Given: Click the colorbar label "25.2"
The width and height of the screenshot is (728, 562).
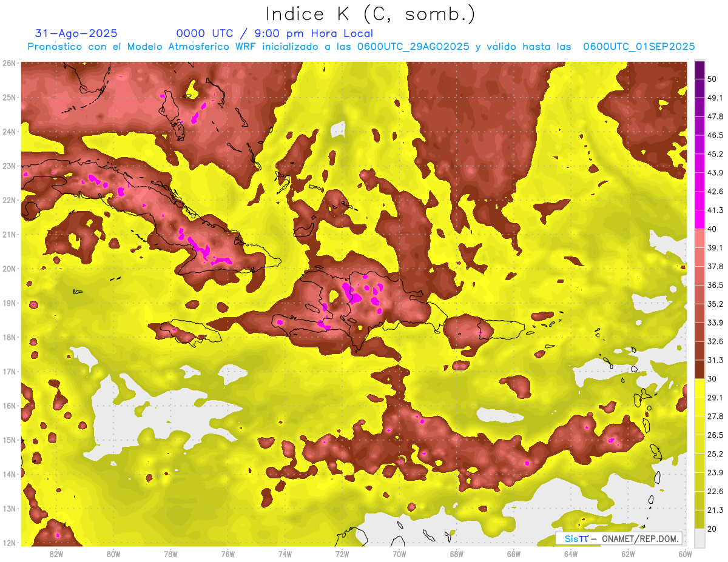Looking at the screenshot, I should coord(715,454).
